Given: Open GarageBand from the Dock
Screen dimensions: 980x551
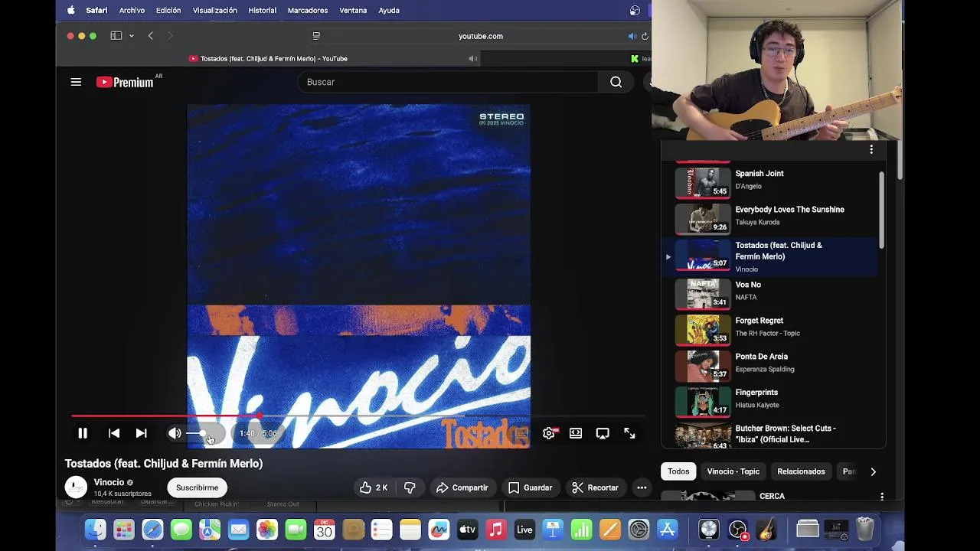Looking at the screenshot, I should click(x=766, y=530).
